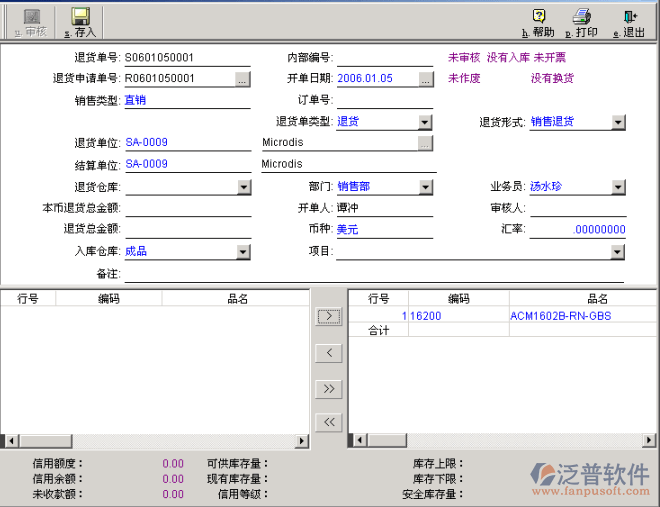660x507 pixels.
Task: Click single right arrow move button
Action: [328, 317]
